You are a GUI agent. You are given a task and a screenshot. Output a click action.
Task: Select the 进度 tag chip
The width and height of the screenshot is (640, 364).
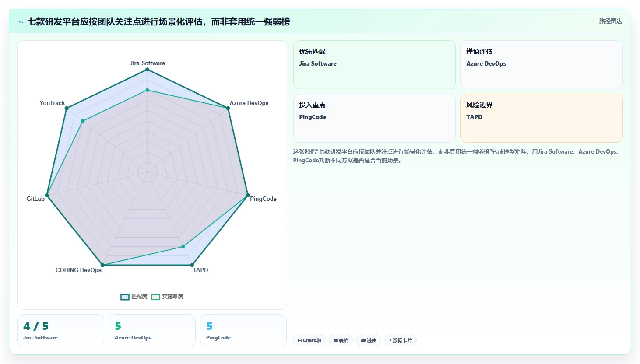point(369,340)
